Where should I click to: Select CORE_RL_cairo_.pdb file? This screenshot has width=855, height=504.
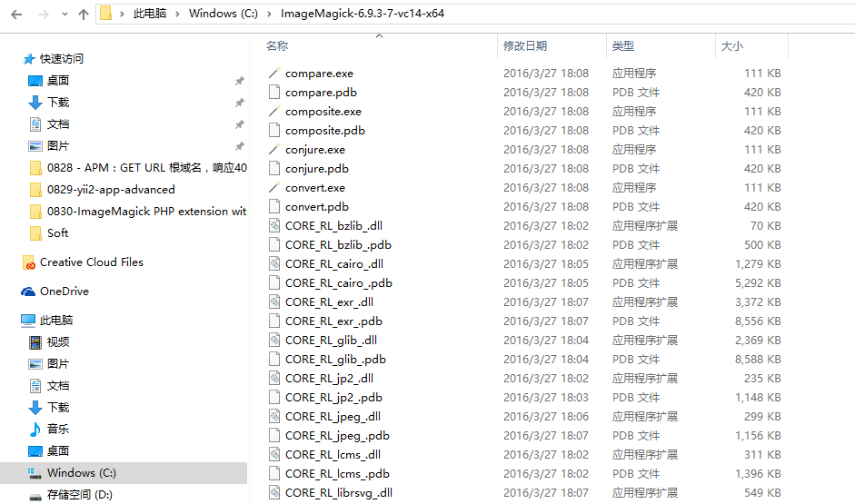339,283
